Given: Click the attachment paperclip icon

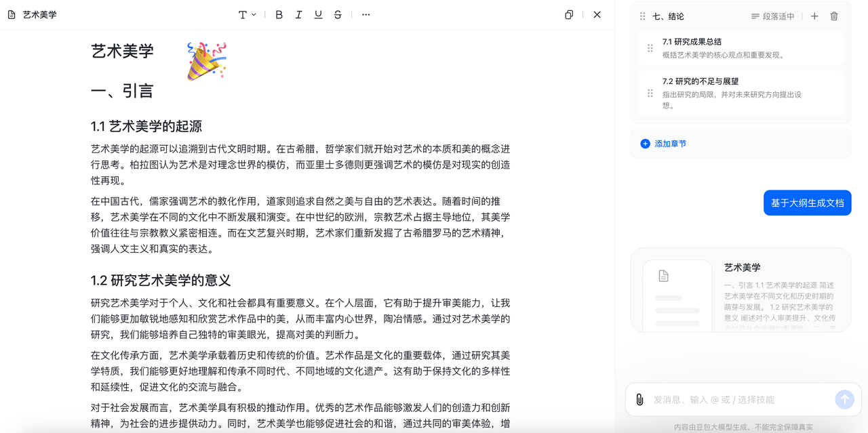Looking at the screenshot, I should pyautogui.click(x=639, y=400).
